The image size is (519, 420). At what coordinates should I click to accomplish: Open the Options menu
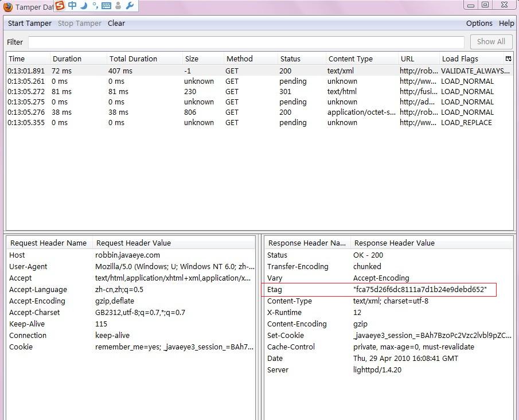point(479,24)
